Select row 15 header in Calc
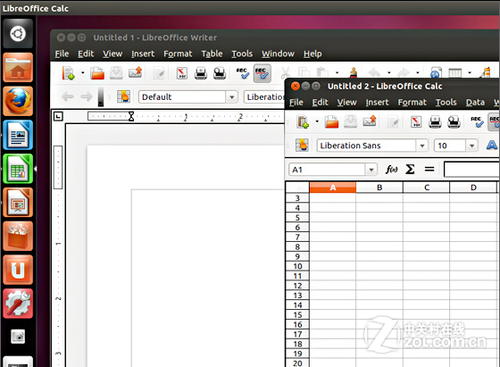Image resolution: width=500 pixels, height=367 pixels. pos(297,315)
